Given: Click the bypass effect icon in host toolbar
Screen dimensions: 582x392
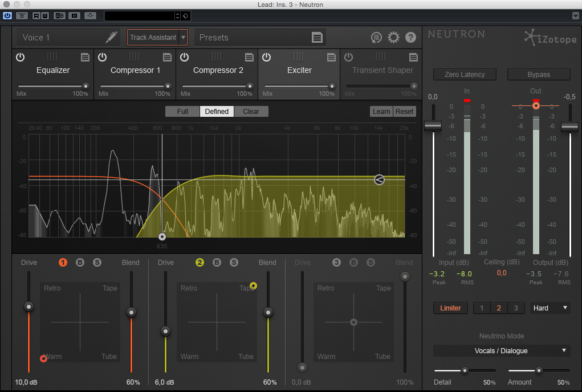Looking at the screenshot, I should click(22, 15).
